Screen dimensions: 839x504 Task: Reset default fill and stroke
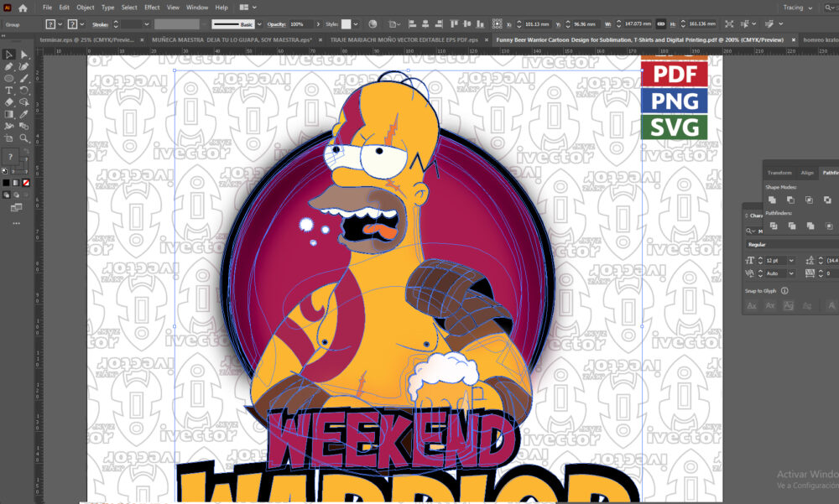pos(5,172)
